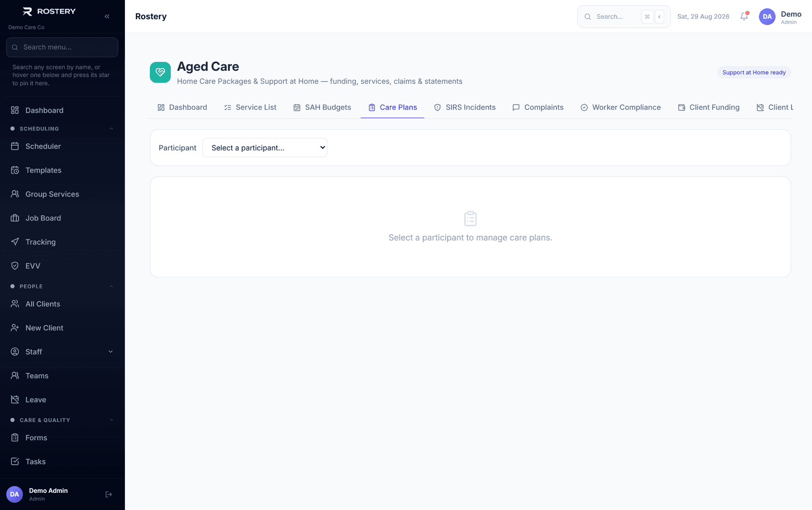This screenshot has height=510, width=812.
Task: Open Tracking in sidebar
Action: coord(62,242)
